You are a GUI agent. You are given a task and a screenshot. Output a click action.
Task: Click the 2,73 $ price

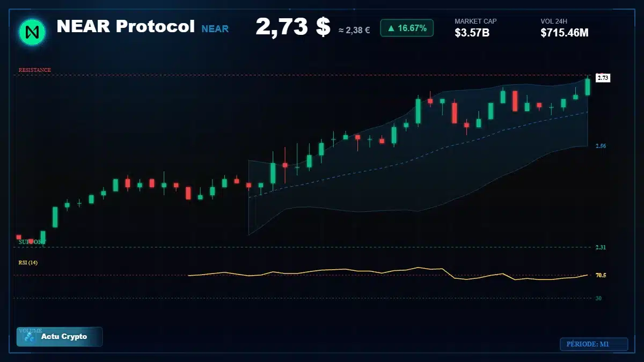pos(293,27)
